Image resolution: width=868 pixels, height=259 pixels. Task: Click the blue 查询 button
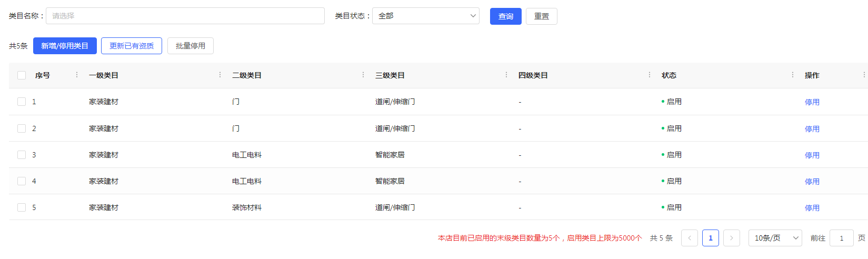click(x=505, y=16)
